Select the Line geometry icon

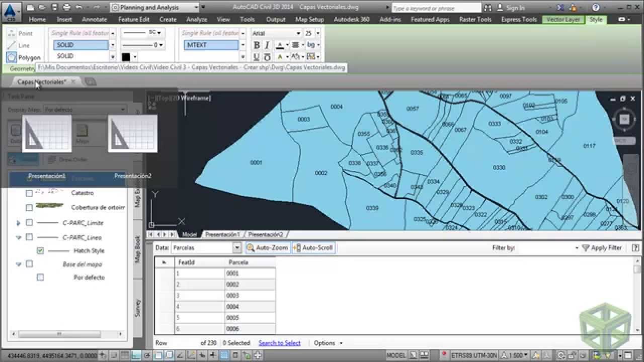click(12, 45)
